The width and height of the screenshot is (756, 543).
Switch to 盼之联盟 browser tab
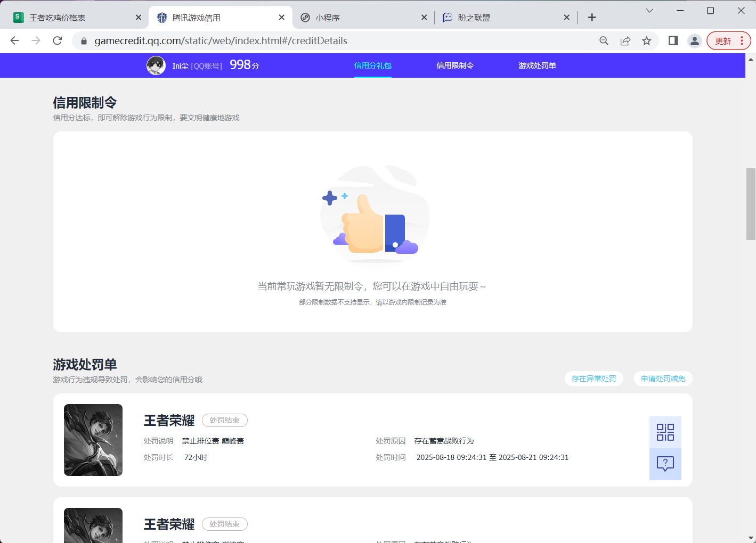tap(505, 18)
